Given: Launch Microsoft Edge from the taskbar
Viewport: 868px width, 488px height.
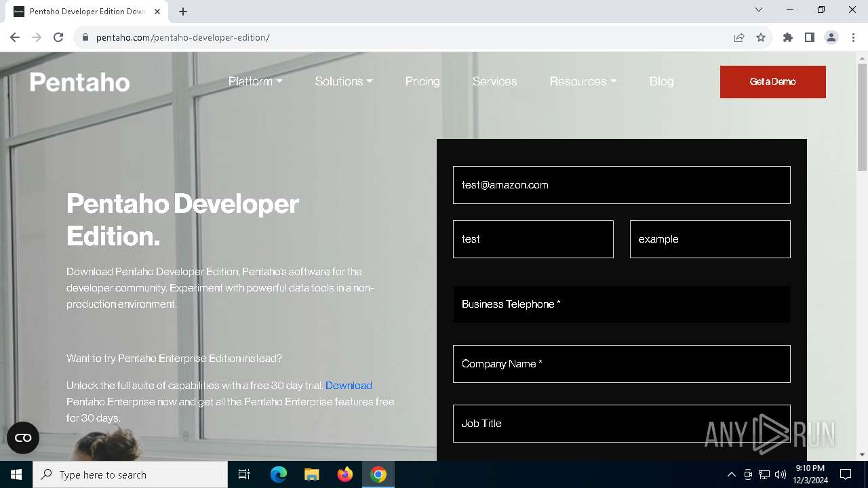Looking at the screenshot, I should click(x=279, y=474).
